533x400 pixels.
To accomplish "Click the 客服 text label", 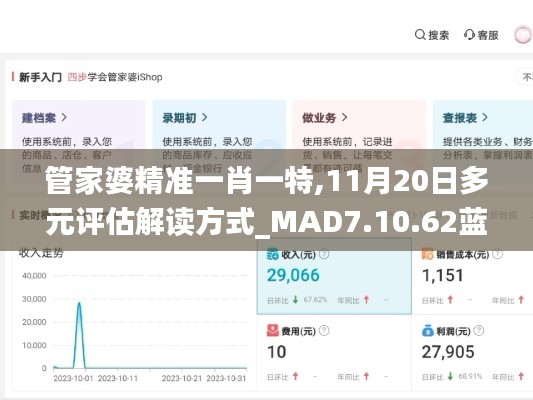I will click(488, 35).
